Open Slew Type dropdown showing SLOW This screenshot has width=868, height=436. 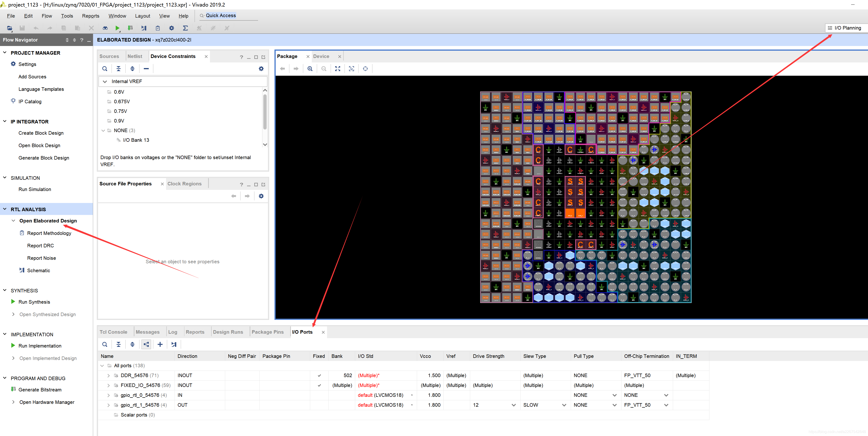pyautogui.click(x=564, y=405)
